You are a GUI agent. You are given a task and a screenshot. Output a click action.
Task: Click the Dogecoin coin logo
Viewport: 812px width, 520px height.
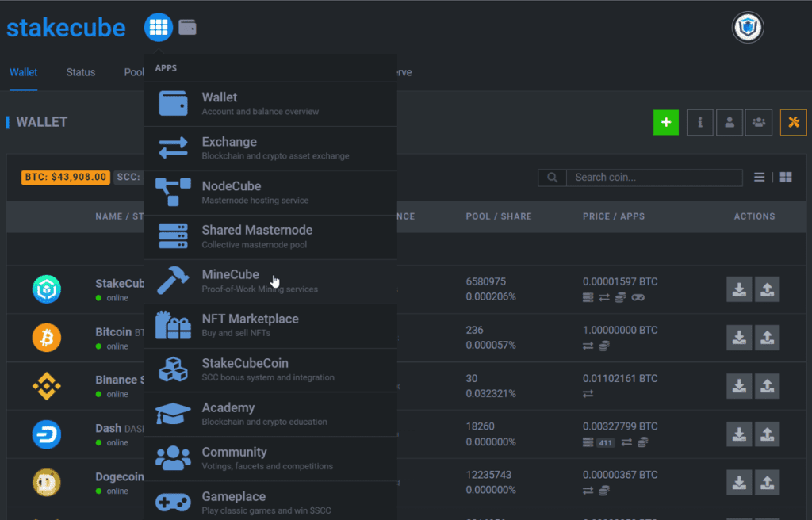47,482
